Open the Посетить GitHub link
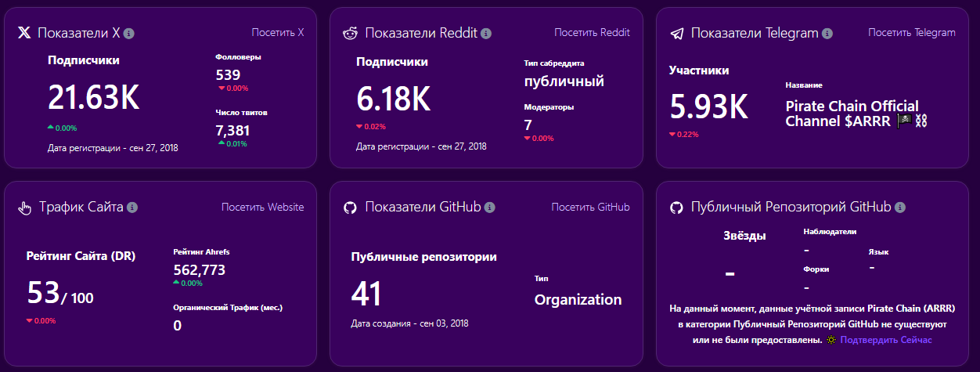Image resolution: width=980 pixels, height=372 pixels. tap(590, 208)
